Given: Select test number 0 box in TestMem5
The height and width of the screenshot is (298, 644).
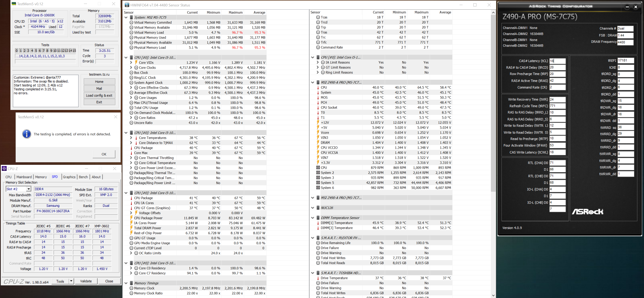Looking at the screenshot, I should point(16,51).
